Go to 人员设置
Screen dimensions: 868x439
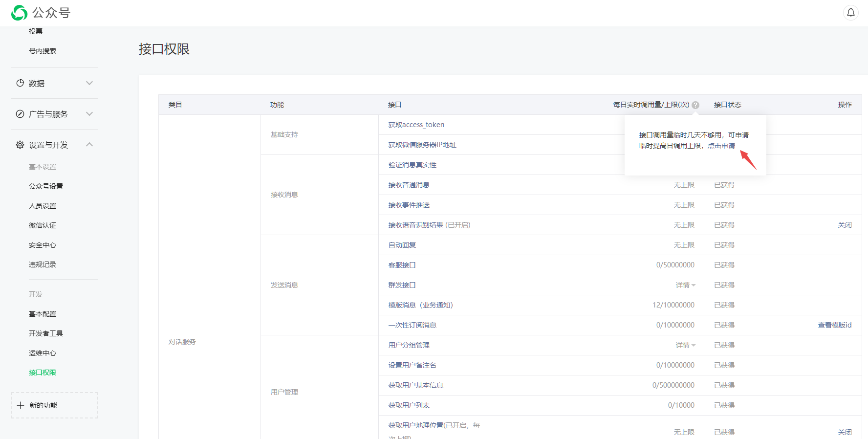tap(43, 206)
